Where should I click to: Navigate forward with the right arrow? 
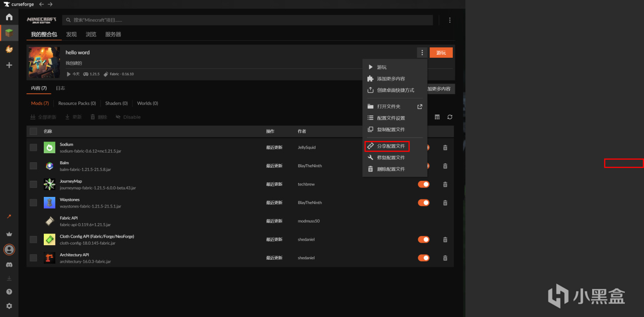50,5
